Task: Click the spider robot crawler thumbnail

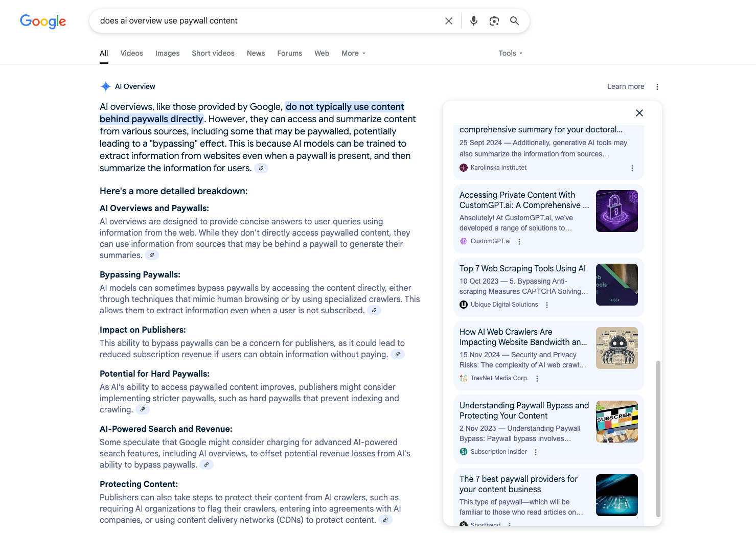Action: (x=617, y=348)
